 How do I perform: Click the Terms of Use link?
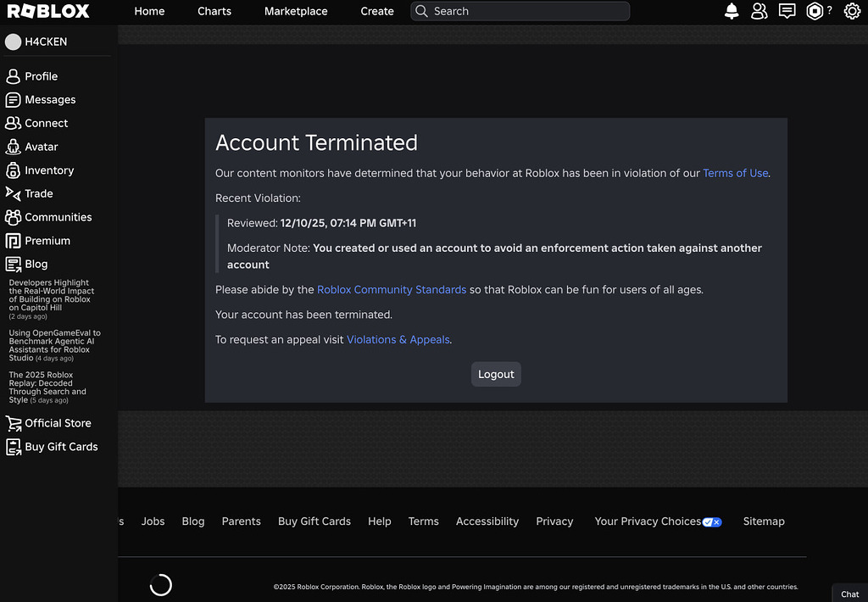point(735,173)
